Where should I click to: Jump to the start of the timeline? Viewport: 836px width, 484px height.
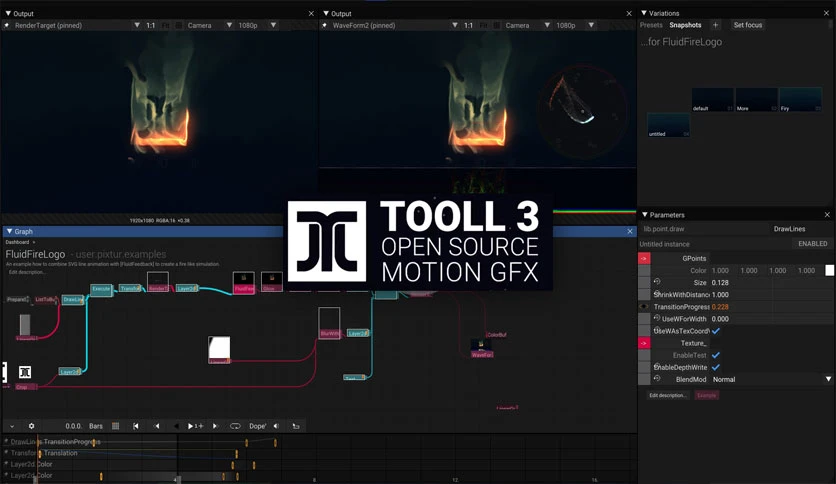(x=136, y=426)
